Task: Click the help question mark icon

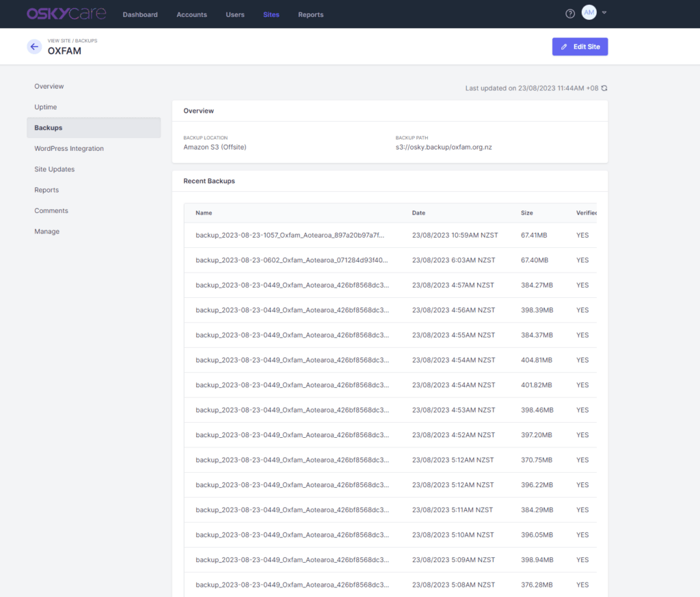Action: click(570, 14)
